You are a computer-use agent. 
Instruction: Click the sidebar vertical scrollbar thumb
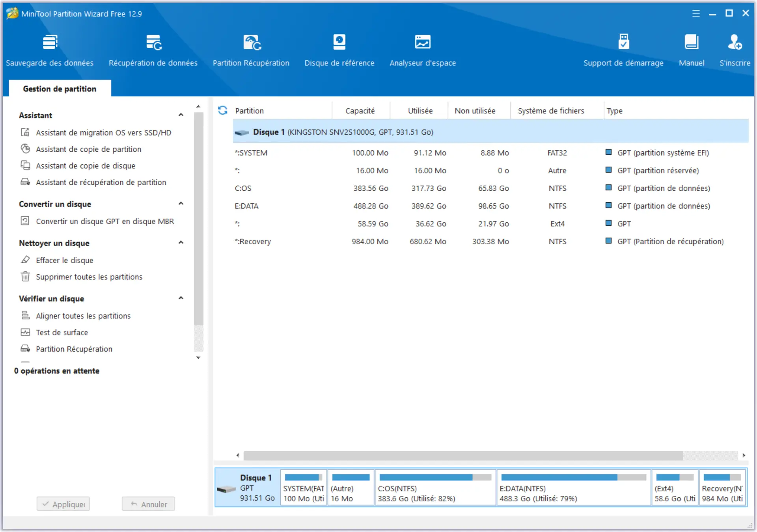199,219
